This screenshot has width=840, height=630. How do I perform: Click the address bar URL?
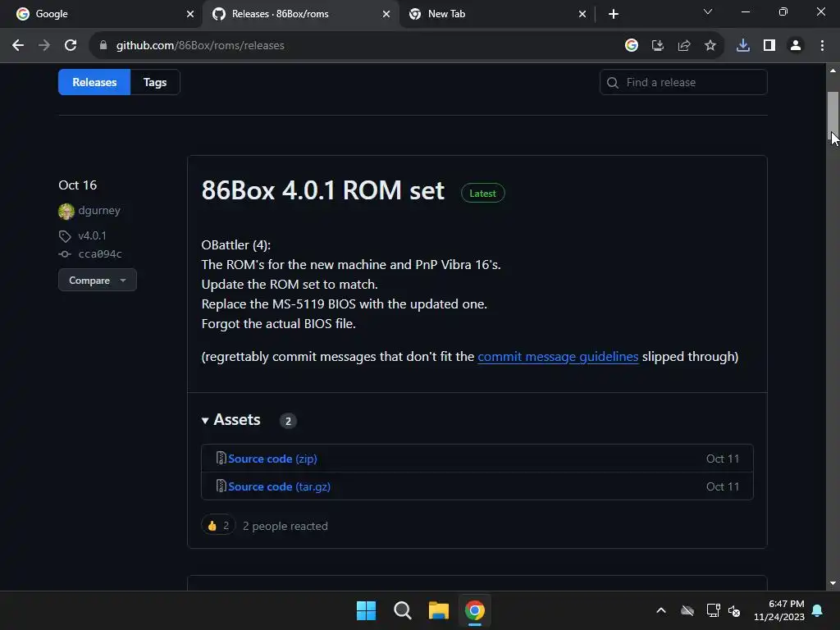tap(200, 46)
